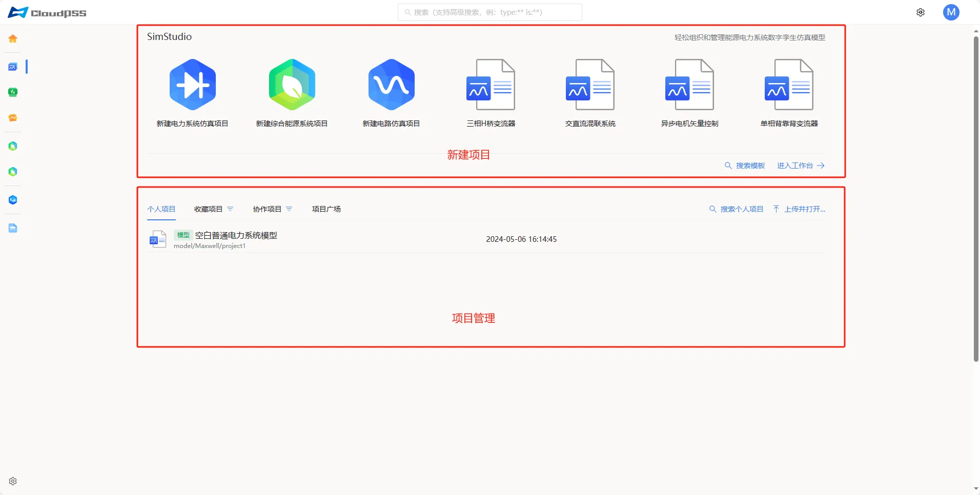Click the top search input field

(489, 12)
